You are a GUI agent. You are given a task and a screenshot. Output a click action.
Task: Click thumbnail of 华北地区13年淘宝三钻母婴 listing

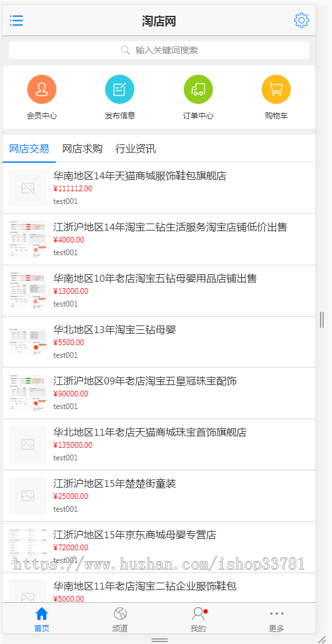(28, 342)
